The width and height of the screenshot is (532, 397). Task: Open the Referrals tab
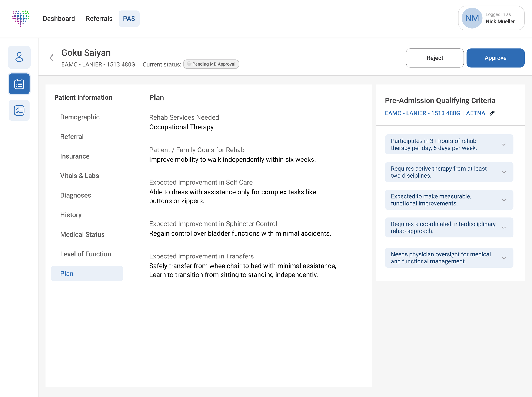point(99,19)
